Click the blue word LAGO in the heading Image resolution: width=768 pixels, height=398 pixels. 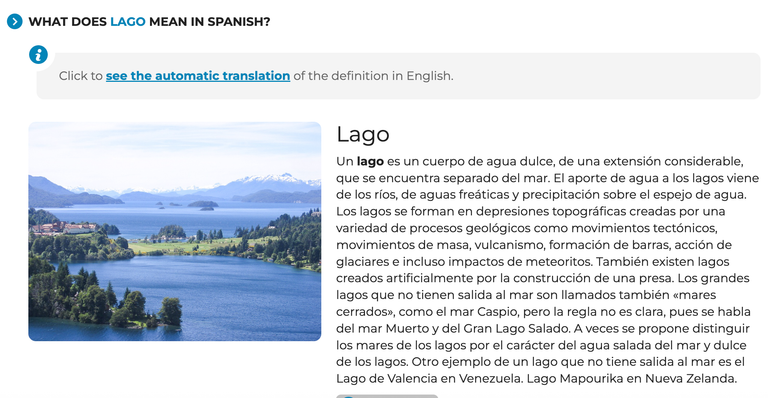127,22
